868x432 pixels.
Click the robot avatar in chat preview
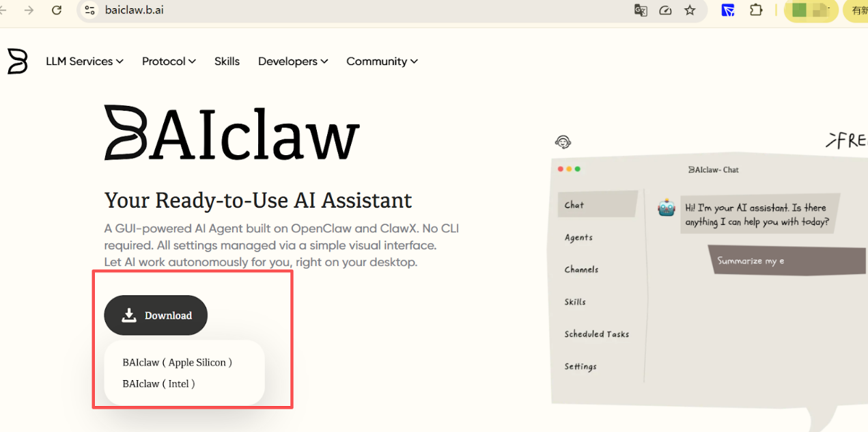667,208
